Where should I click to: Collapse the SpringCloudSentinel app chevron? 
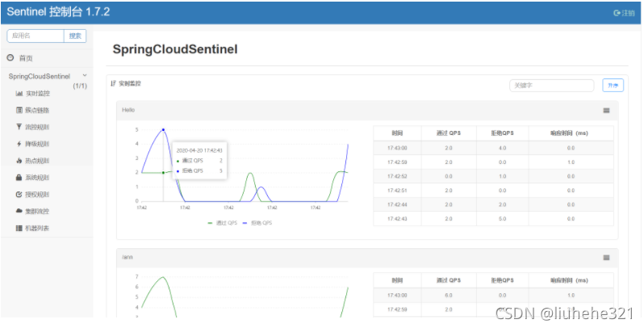85,76
